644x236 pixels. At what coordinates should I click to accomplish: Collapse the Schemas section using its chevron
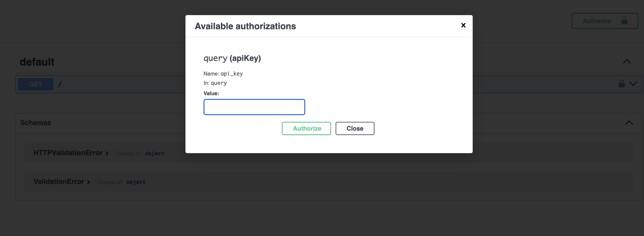(x=629, y=123)
